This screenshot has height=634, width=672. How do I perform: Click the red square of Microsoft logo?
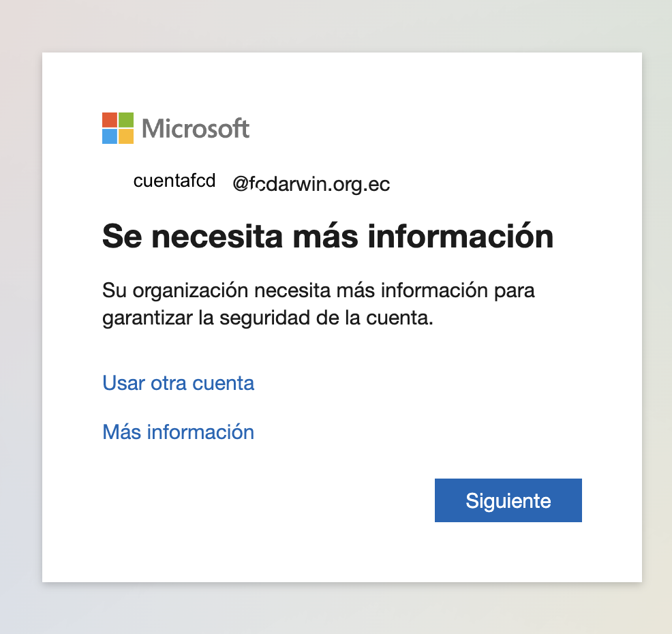point(110,120)
